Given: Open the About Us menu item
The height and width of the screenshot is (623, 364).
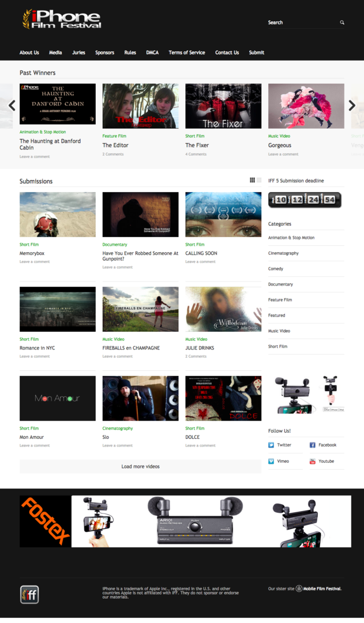Looking at the screenshot, I should click(29, 52).
